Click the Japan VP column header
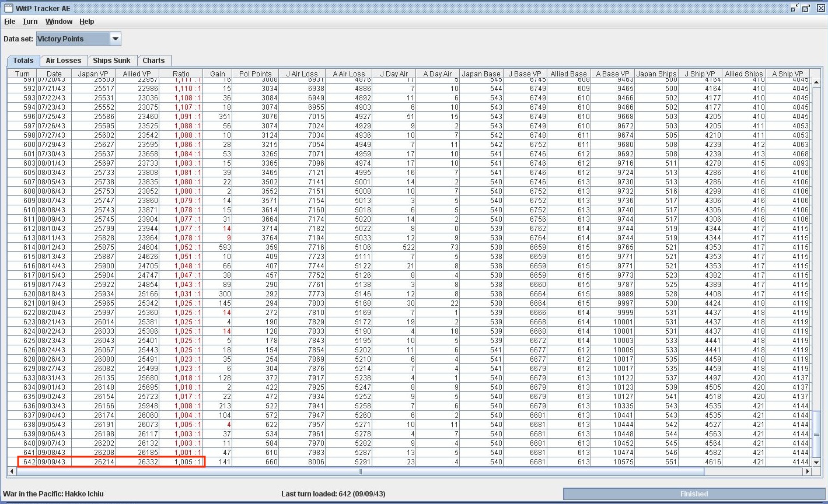This screenshot has height=504, width=828. coord(93,74)
